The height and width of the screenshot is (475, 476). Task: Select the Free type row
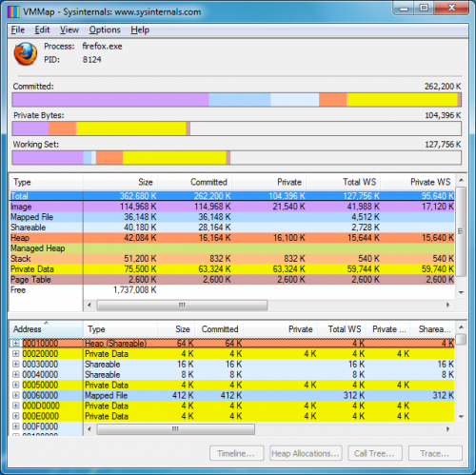(x=232, y=290)
